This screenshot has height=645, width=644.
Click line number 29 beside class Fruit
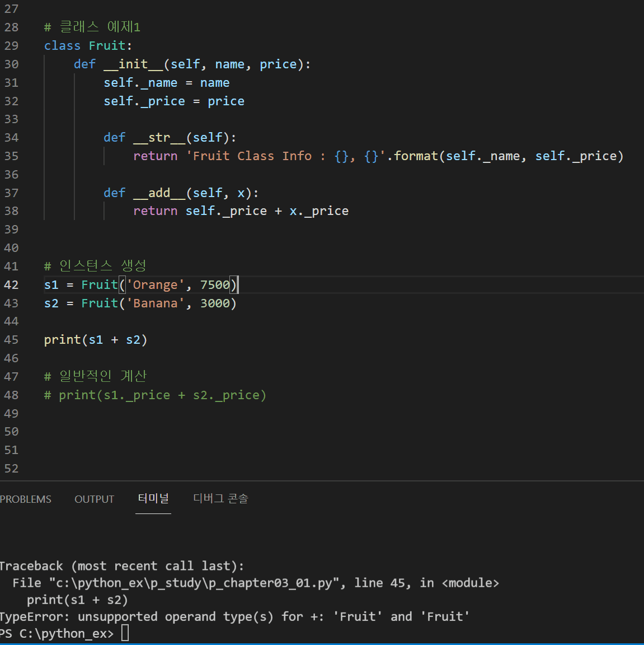pyautogui.click(x=11, y=46)
